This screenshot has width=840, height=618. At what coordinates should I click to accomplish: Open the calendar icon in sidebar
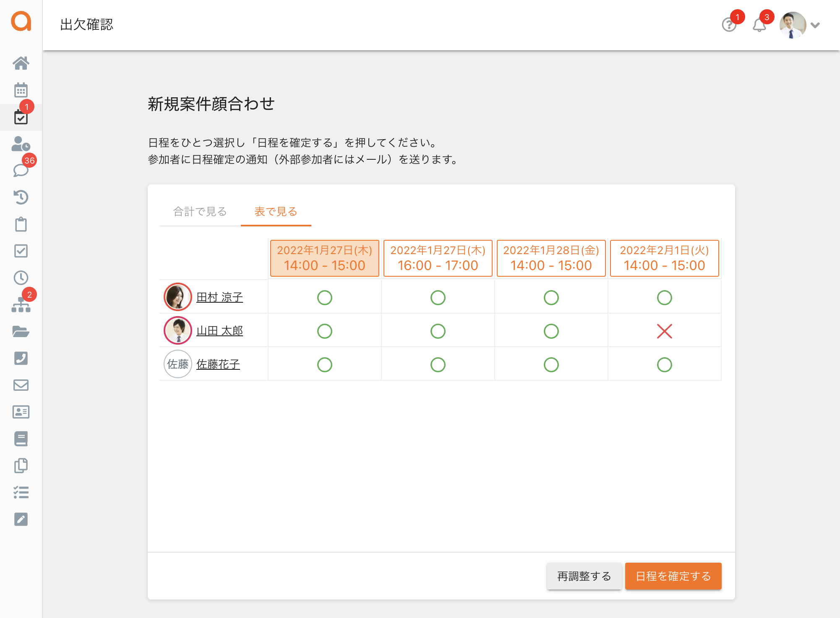21,90
